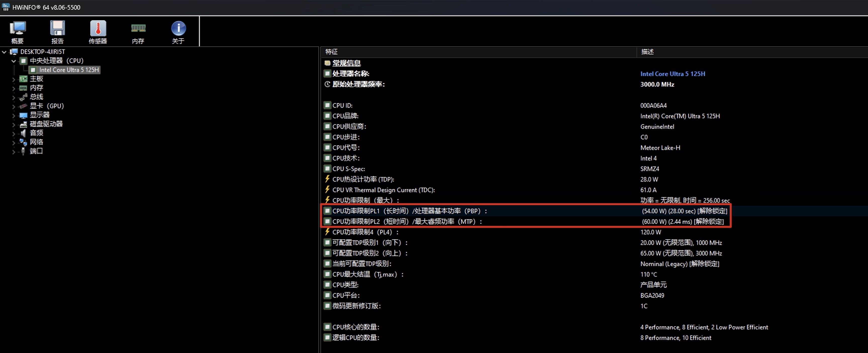
Task: Click the 主板 motherboard tree icon
Action: [23, 79]
